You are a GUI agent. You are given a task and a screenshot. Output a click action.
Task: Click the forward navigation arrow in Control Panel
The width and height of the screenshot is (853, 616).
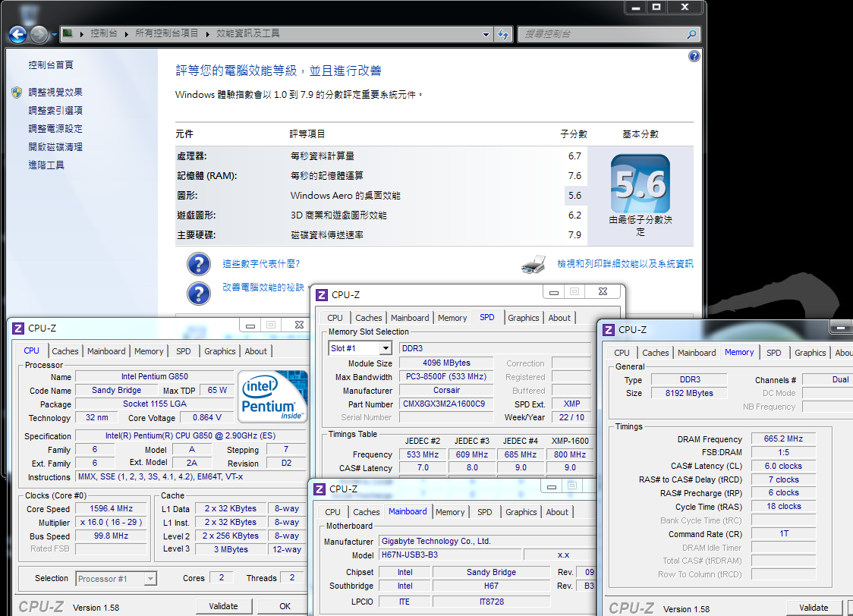point(39,35)
